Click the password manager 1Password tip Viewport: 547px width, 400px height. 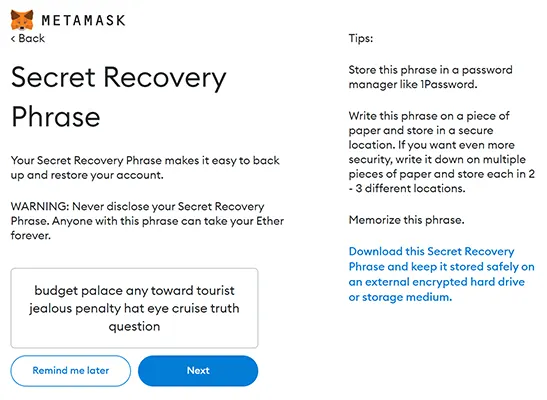[430, 77]
